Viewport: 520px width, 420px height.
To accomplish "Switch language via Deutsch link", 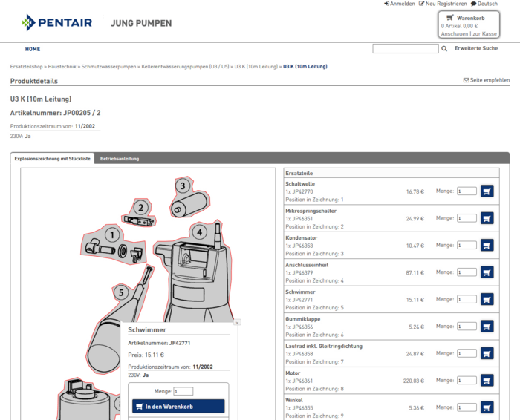I will (x=484, y=4).
